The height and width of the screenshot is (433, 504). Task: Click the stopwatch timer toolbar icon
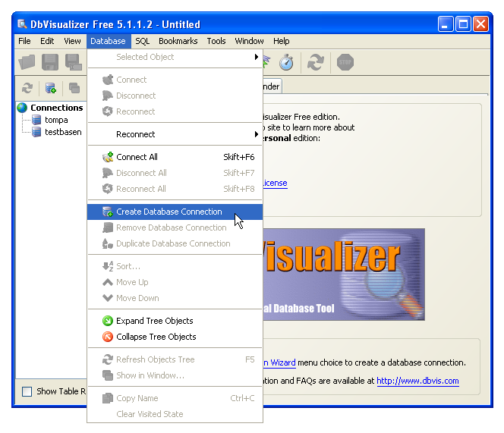tap(286, 62)
